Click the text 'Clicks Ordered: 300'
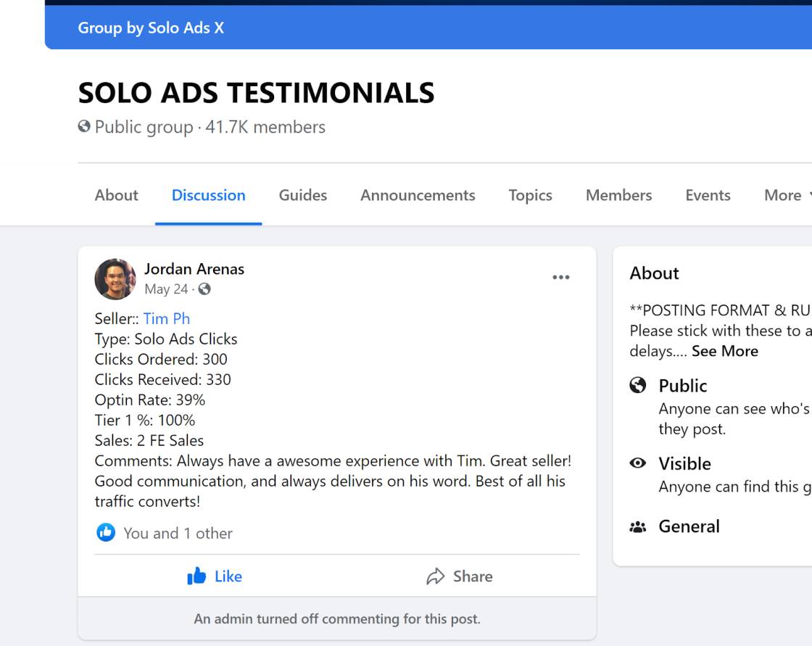The height and width of the screenshot is (646, 812). click(161, 359)
